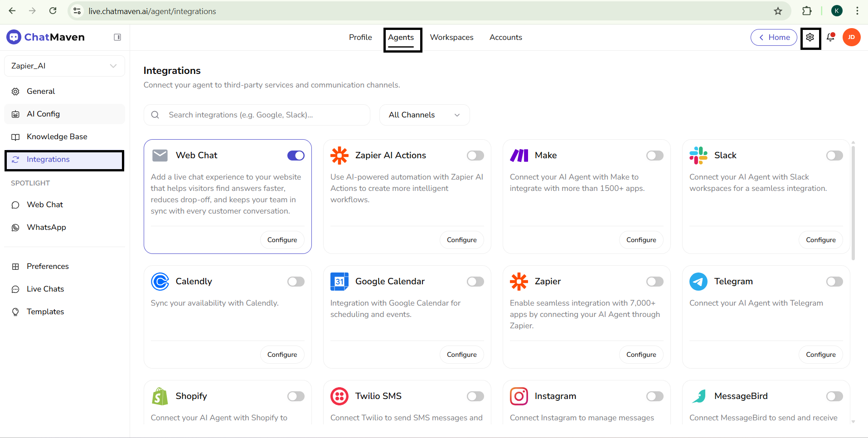The width and height of the screenshot is (868, 438).
Task: Disable the Web Chat integration toggle
Action: 296,155
